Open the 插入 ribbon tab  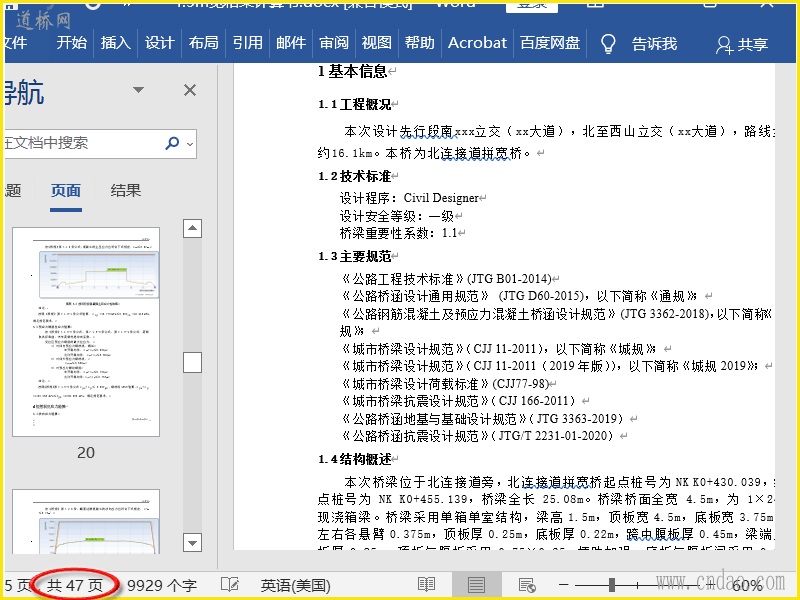[x=116, y=43]
